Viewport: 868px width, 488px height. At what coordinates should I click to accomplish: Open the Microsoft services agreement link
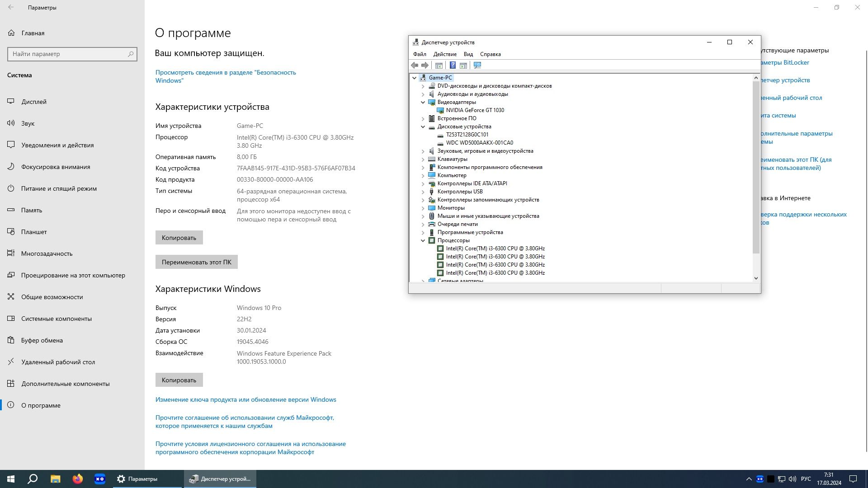245,422
